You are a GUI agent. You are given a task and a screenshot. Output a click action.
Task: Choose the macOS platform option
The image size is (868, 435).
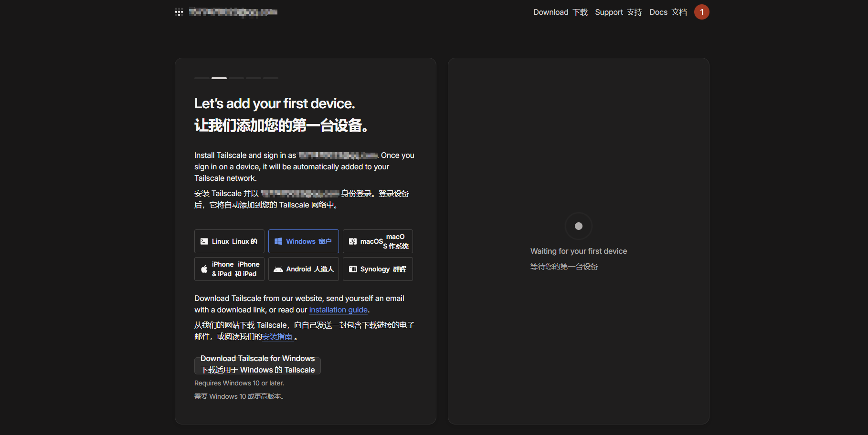378,241
